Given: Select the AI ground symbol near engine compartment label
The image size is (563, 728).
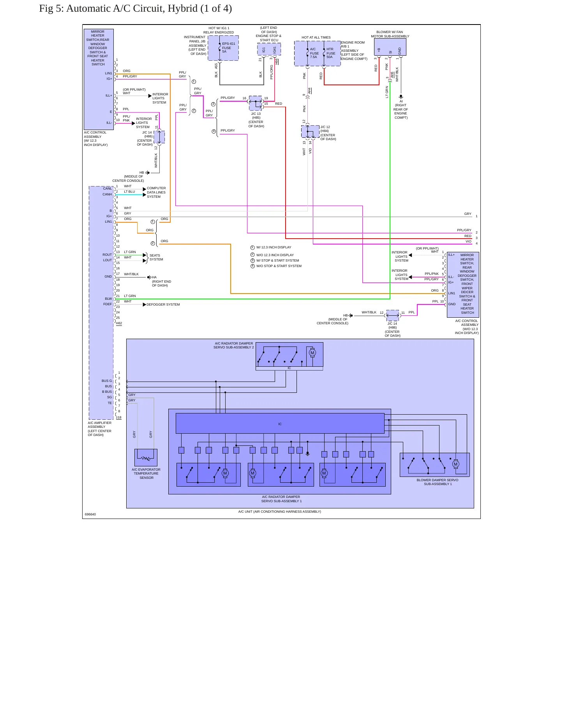Looking at the screenshot, I should 401,96.
